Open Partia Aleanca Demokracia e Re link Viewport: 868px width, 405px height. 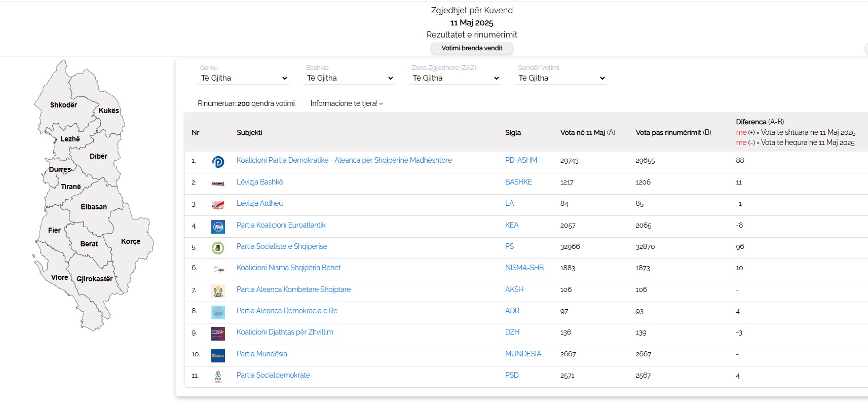click(x=287, y=311)
